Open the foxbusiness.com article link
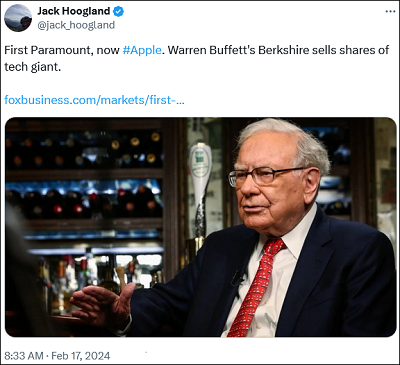Viewport: 400px width, 365px height. tap(94, 100)
